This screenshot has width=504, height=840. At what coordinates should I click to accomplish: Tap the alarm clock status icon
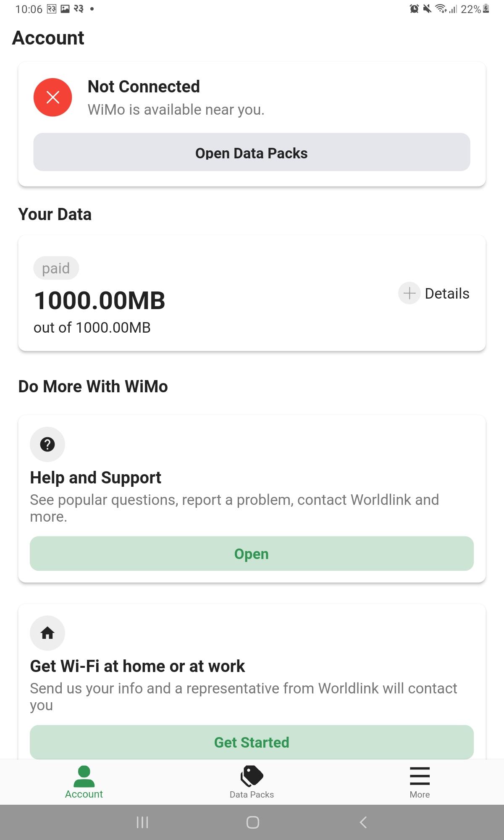(414, 9)
